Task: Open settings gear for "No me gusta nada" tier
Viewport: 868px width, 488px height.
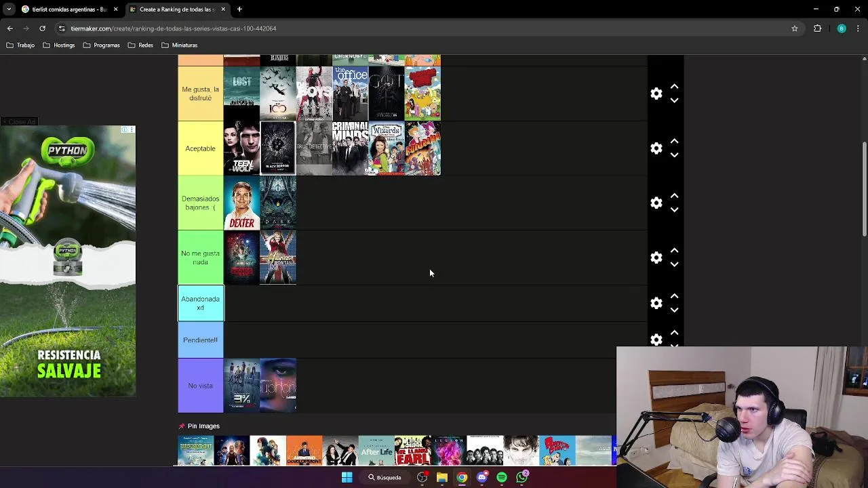Action: [x=656, y=258]
